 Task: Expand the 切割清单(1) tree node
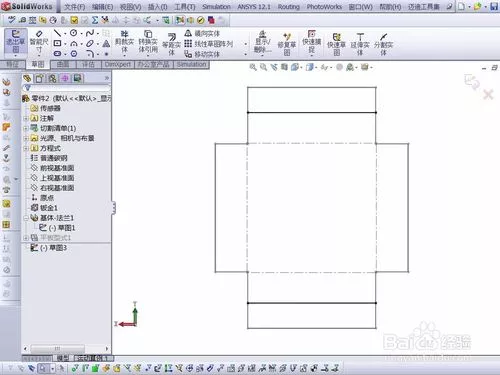[x=26, y=128]
